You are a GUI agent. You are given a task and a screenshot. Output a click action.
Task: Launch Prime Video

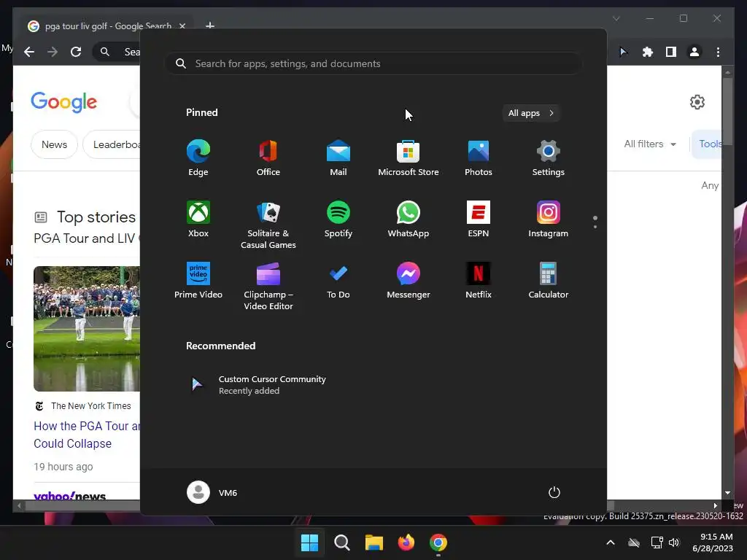(x=198, y=281)
